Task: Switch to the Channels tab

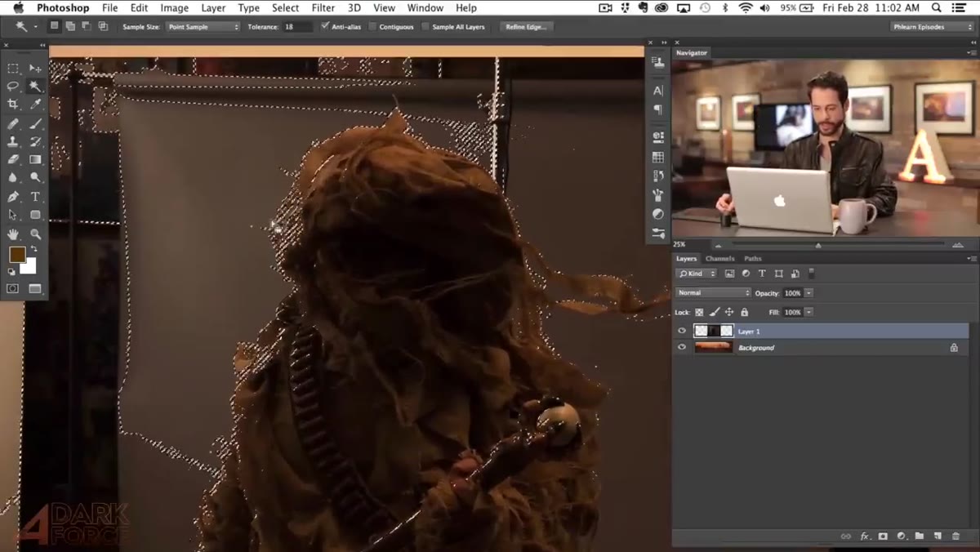Action: pyautogui.click(x=719, y=258)
